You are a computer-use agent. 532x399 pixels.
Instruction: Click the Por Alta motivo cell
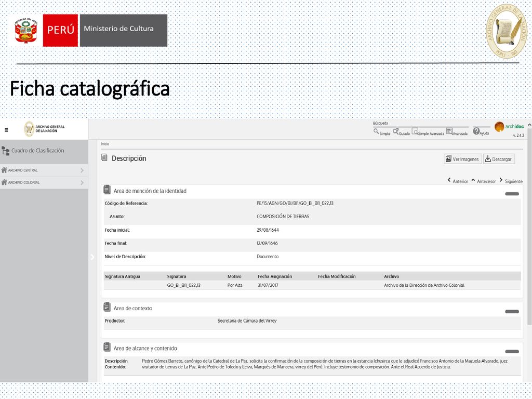click(235, 285)
